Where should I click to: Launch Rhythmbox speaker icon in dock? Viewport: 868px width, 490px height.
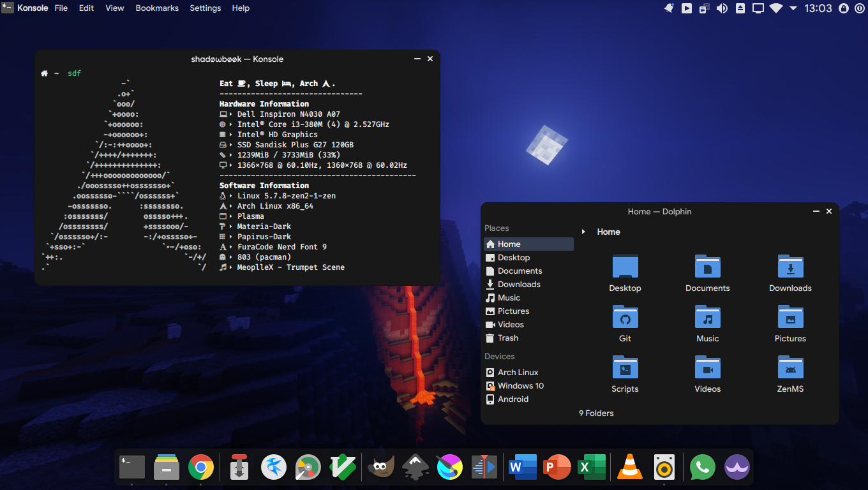664,468
